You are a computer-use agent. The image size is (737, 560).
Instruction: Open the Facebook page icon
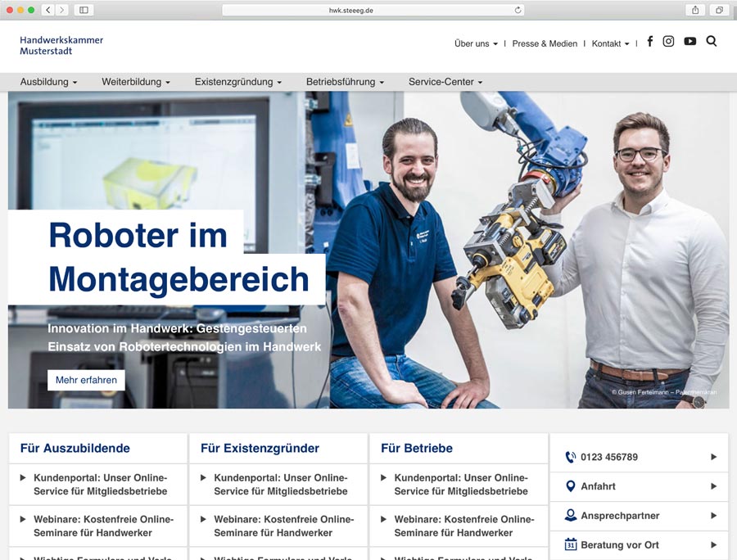coord(650,42)
